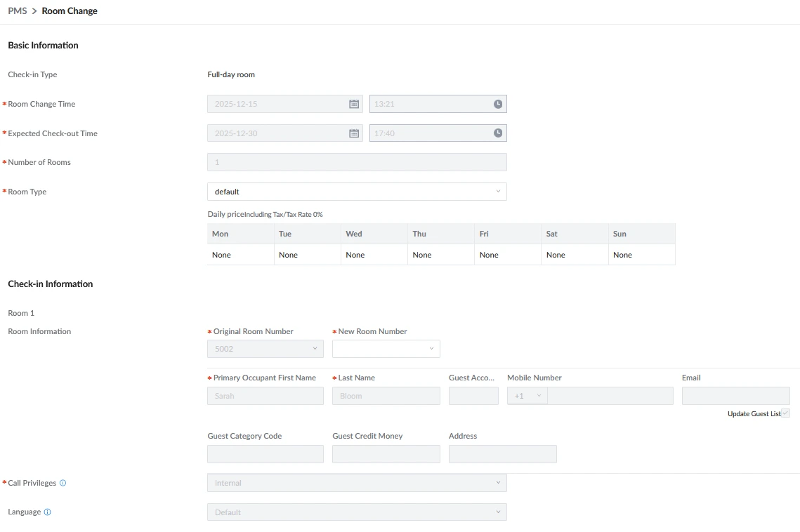Click the Email input field
Viewport: 800px width, 532px height.
coord(735,396)
